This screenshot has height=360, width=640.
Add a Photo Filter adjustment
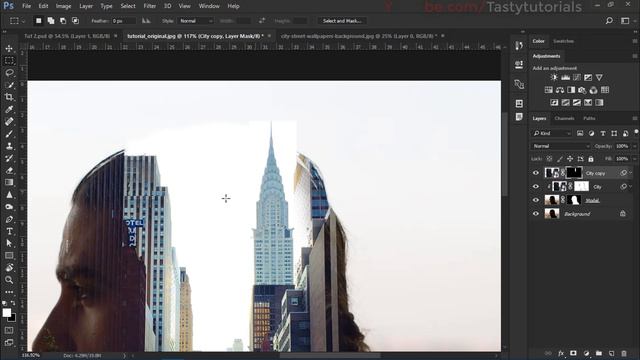click(x=582, y=90)
